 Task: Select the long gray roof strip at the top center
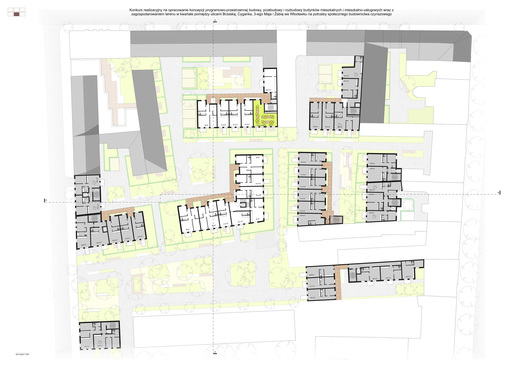pos(203,37)
